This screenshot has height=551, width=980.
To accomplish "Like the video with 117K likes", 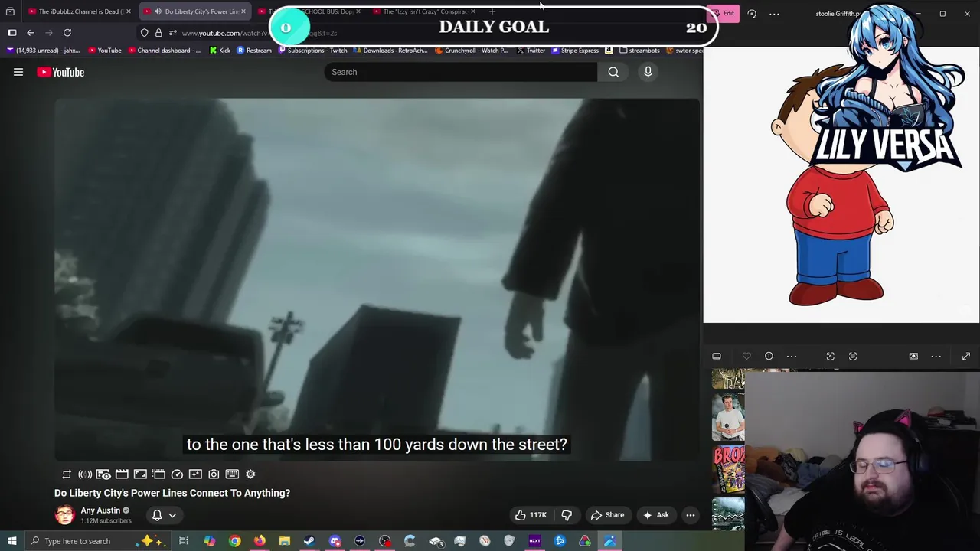I will (x=531, y=515).
